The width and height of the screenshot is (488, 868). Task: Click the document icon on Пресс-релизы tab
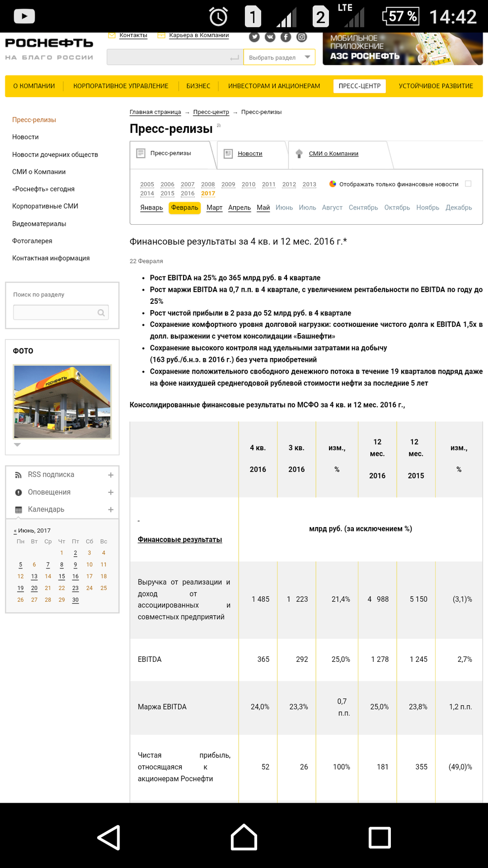pyautogui.click(x=141, y=153)
